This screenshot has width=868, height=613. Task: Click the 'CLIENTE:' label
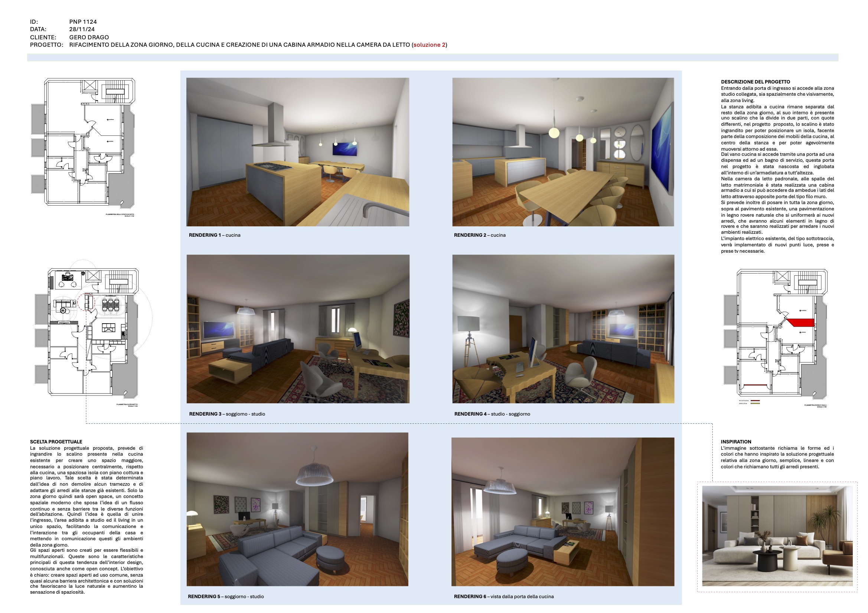tap(43, 37)
